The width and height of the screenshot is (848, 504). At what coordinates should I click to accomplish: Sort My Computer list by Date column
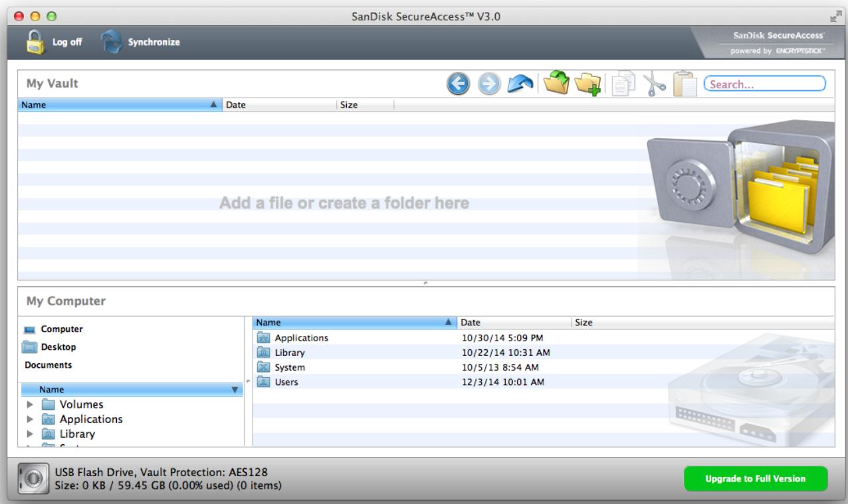[515, 323]
